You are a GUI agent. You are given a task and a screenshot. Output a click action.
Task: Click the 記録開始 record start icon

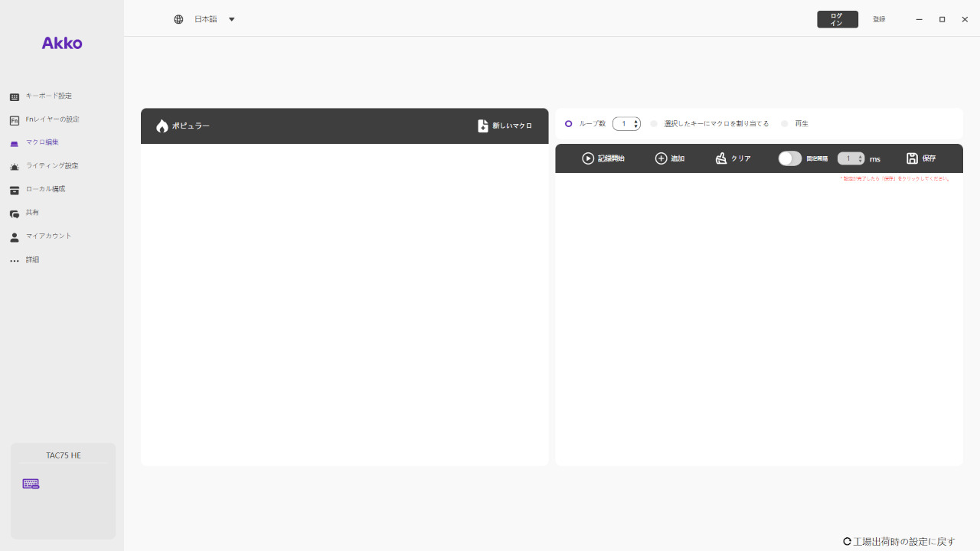(x=588, y=158)
